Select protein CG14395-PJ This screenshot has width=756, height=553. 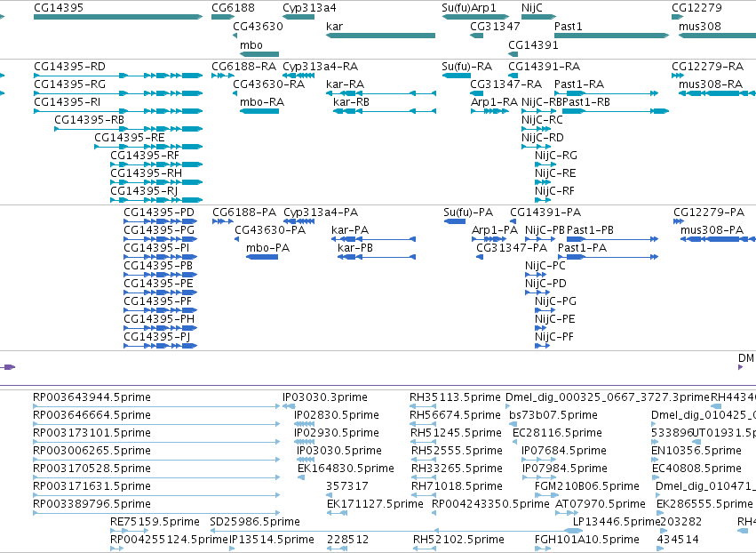pos(156,336)
